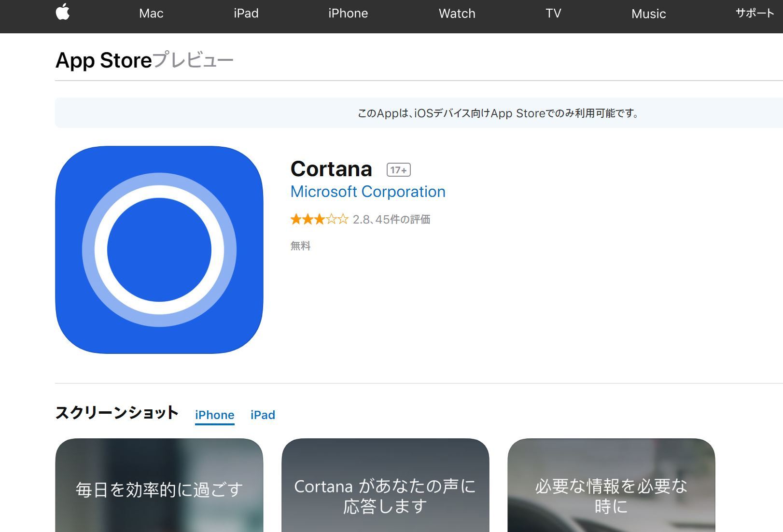Click the orange star rating icons
This screenshot has height=532, width=783.
[x=319, y=220]
